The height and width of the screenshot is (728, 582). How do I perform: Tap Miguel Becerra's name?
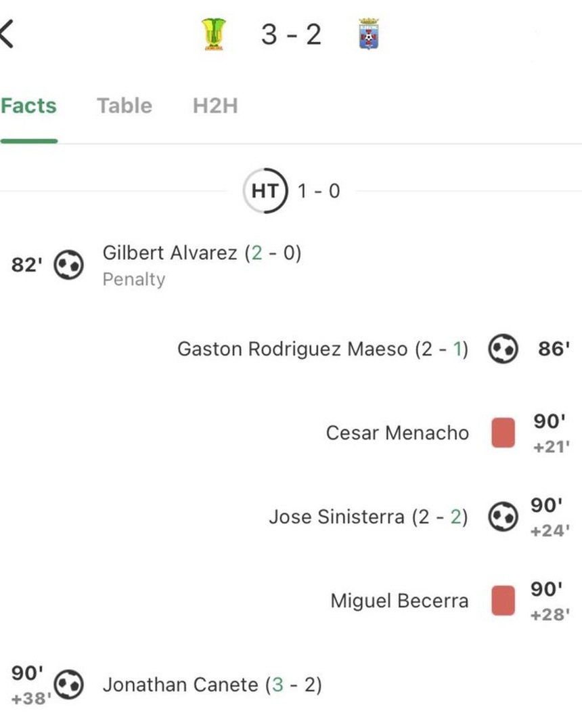pos(399,601)
